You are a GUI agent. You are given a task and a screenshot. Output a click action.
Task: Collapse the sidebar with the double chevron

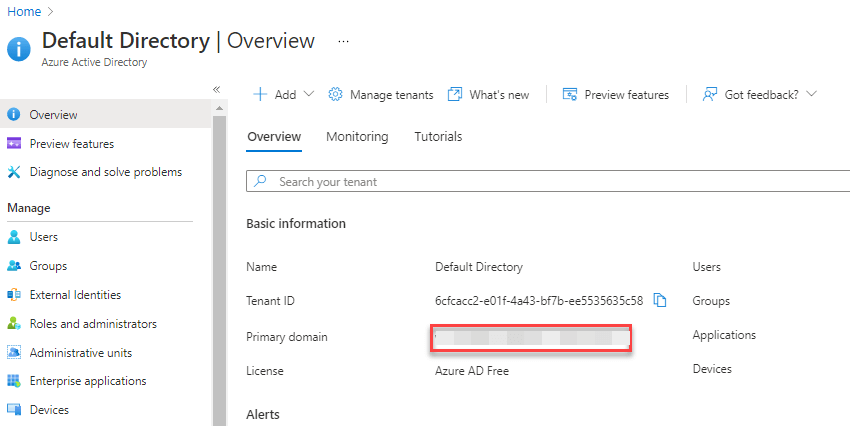[216, 89]
